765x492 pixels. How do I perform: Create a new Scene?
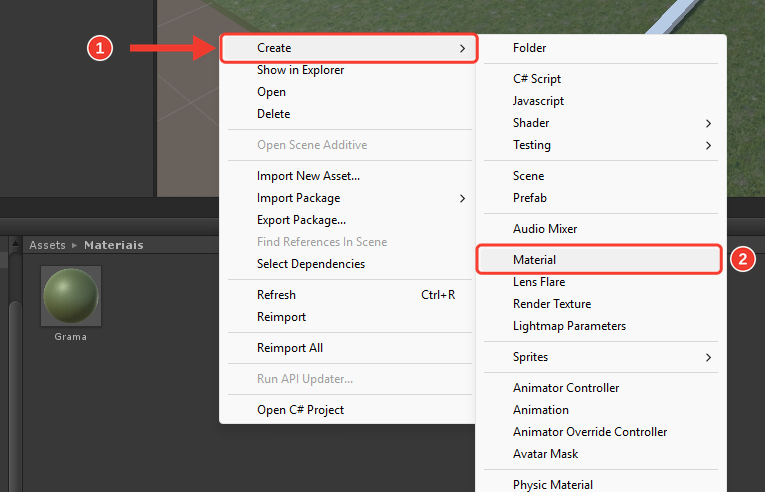(x=601, y=176)
